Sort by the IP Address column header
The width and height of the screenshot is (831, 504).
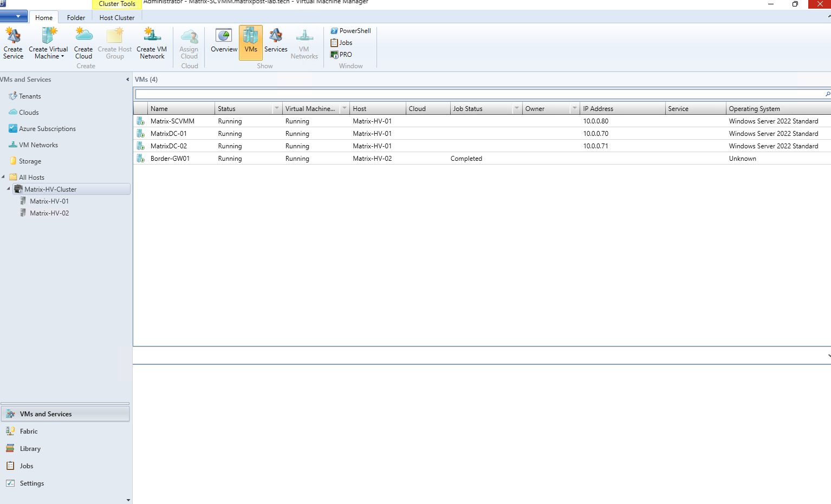click(x=623, y=109)
